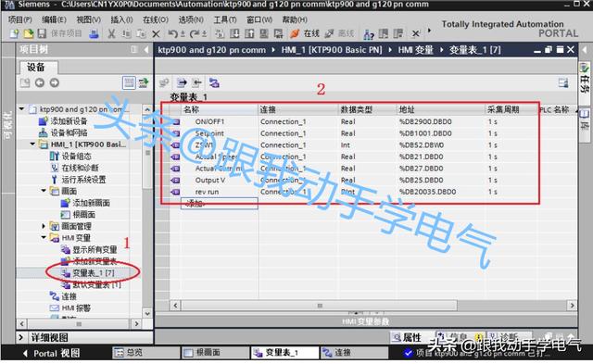The image size is (593, 364).
Task: Click the Undo arrow icon
Action: (x=173, y=33)
